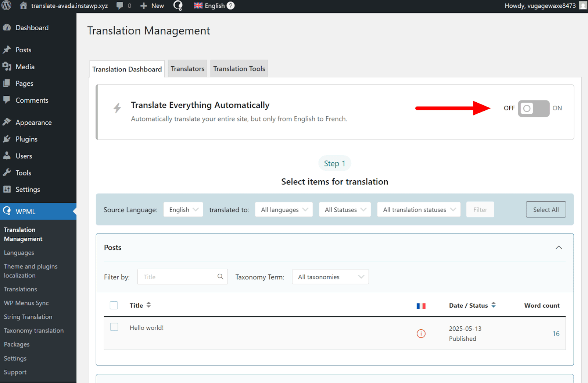
Task: Click Translation Management submenu item
Action: pos(23,234)
